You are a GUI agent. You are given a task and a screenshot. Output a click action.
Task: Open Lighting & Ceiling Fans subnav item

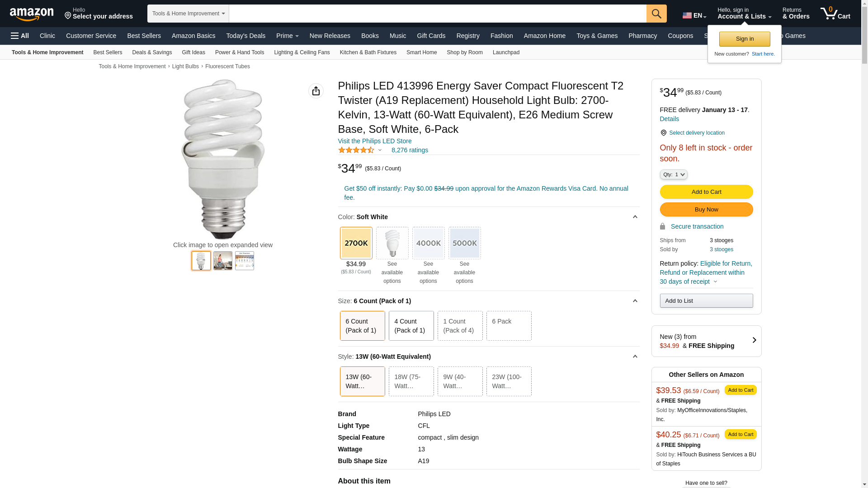coord(302,52)
